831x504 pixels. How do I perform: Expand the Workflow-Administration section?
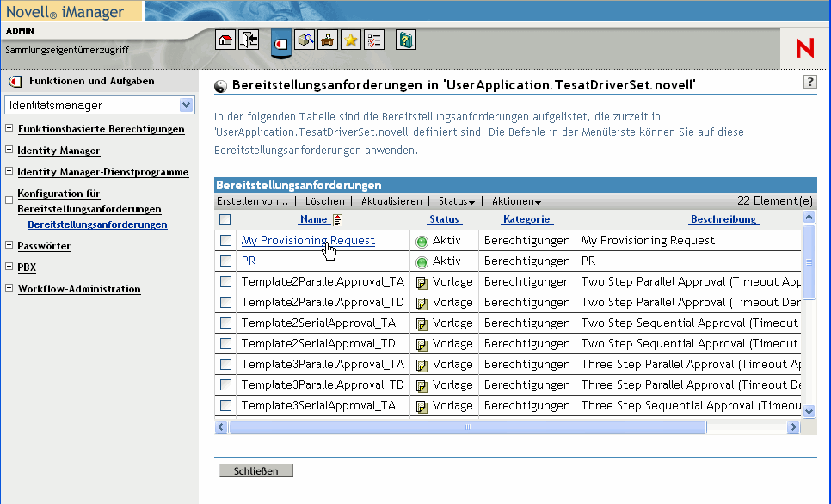pos(9,289)
